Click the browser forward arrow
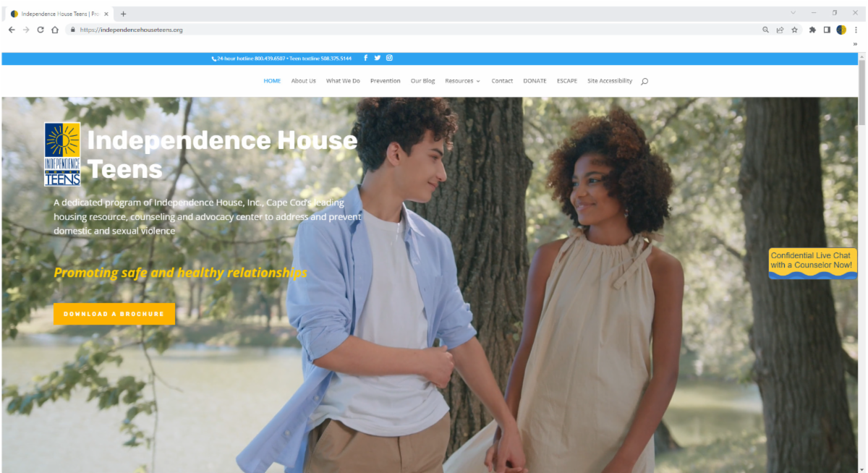The image size is (868, 473). 26,30
